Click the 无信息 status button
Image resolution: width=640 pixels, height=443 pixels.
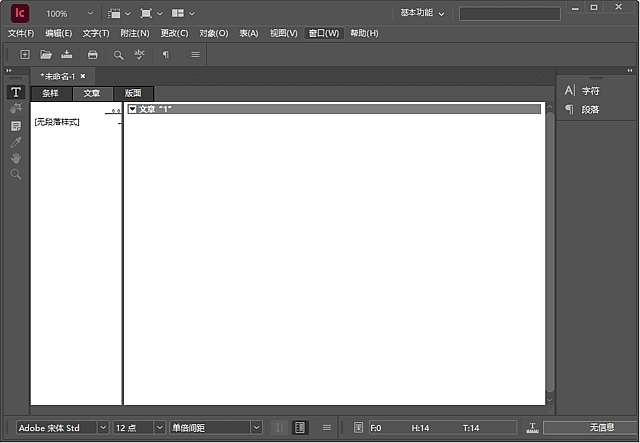click(x=601, y=427)
